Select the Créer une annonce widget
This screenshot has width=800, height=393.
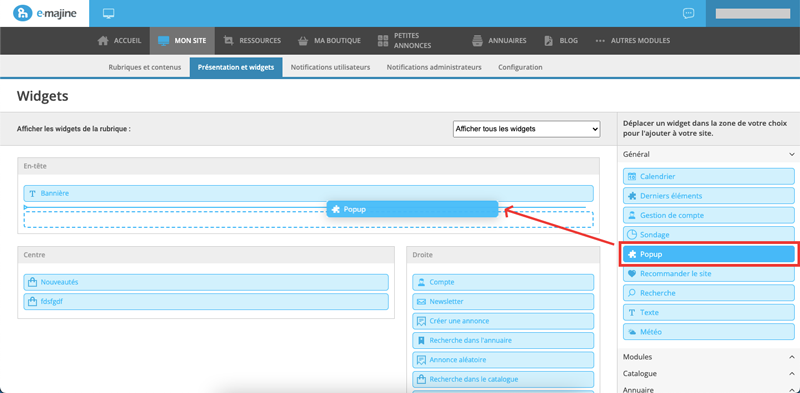503,321
